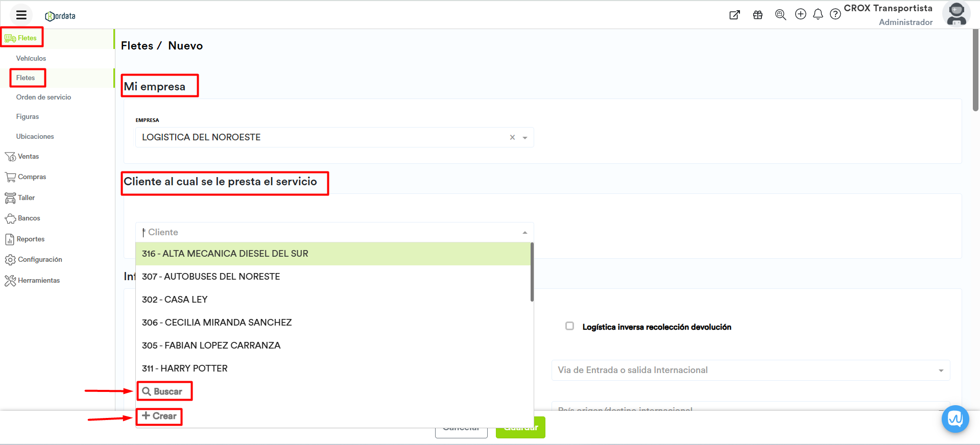This screenshot has width=980, height=445.
Task: Select Orden de servicio submenu item
Action: coord(43,97)
